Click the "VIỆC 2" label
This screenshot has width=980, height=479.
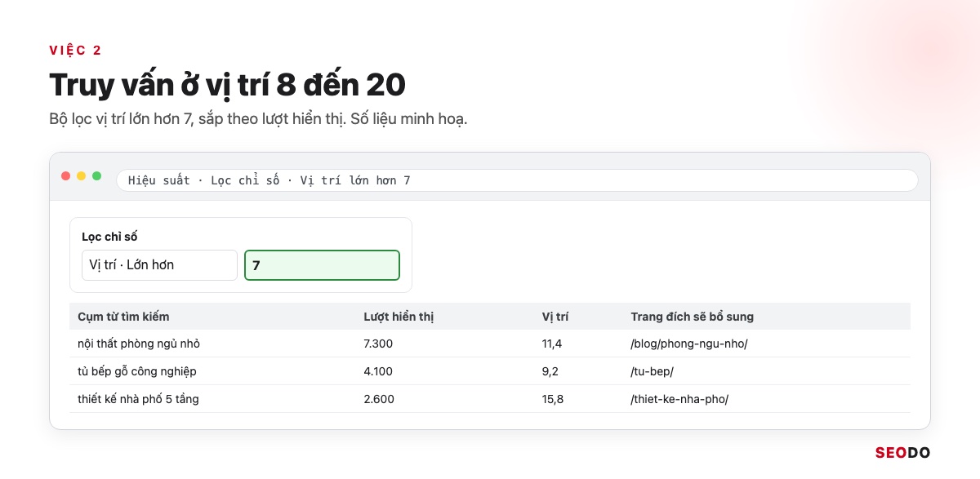click(x=75, y=51)
